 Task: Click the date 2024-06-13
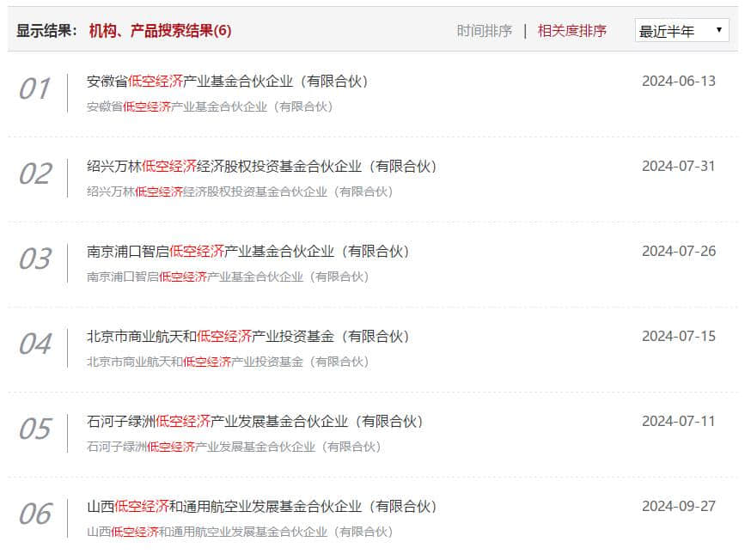pyautogui.click(x=679, y=82)
